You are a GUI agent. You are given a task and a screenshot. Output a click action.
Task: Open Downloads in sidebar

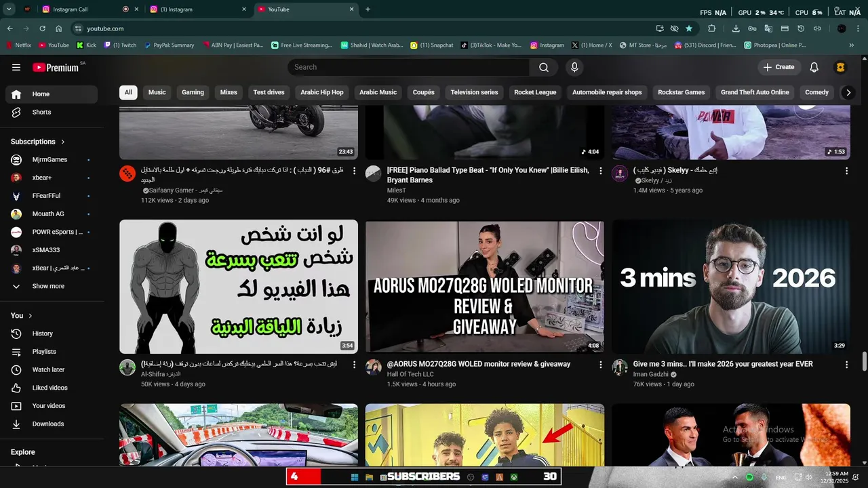pos(52,424)
